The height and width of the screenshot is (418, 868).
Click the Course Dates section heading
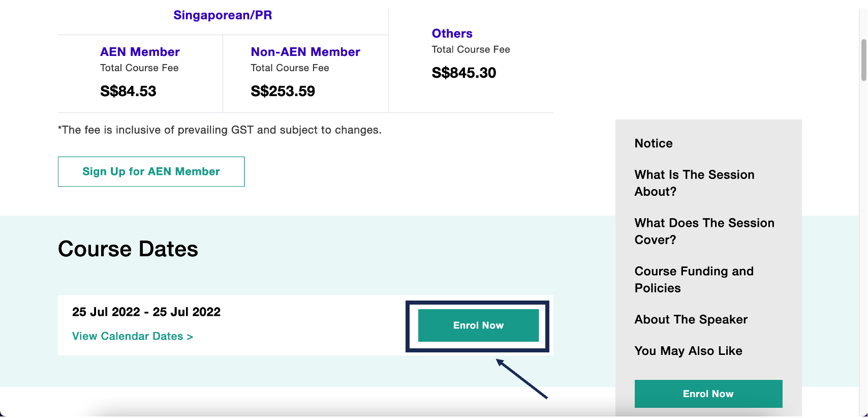pos(128,249)
